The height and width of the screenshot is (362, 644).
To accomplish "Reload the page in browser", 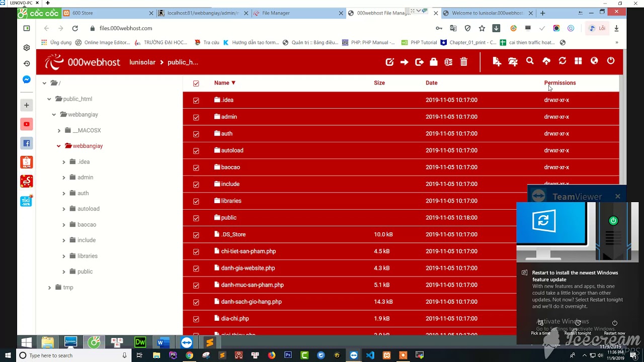I will click(x=75, y=28).
